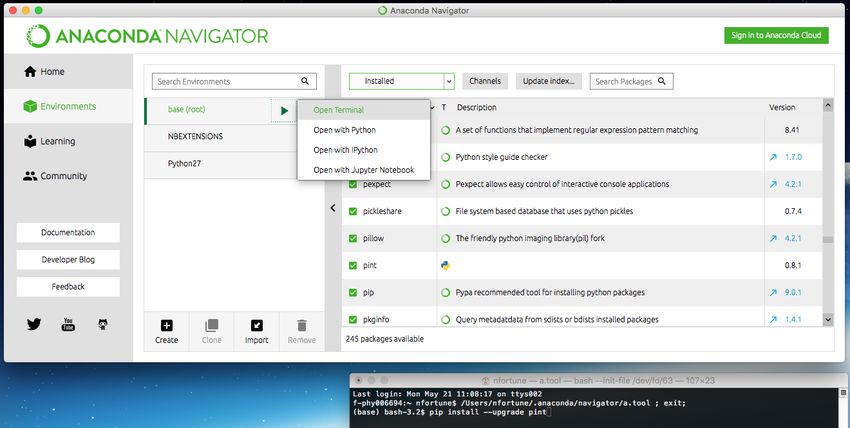Open Anaconda's YouTube channel icon
This screenshot has height=428, width=850.
point(68,324)
